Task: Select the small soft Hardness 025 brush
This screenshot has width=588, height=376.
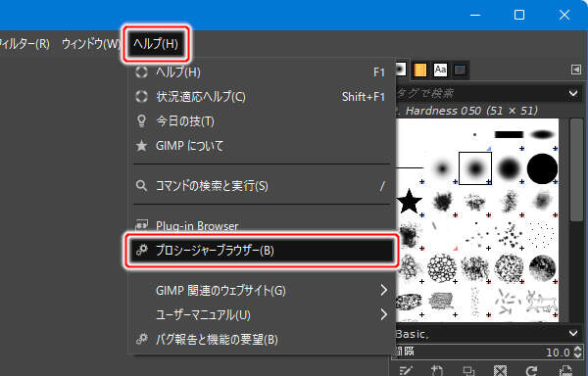Action: point(442,168)
